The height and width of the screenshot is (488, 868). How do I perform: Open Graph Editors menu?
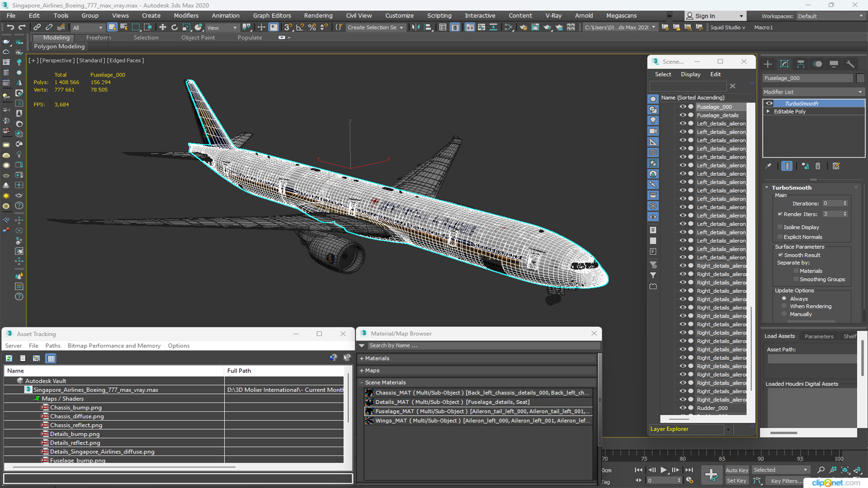272,15
